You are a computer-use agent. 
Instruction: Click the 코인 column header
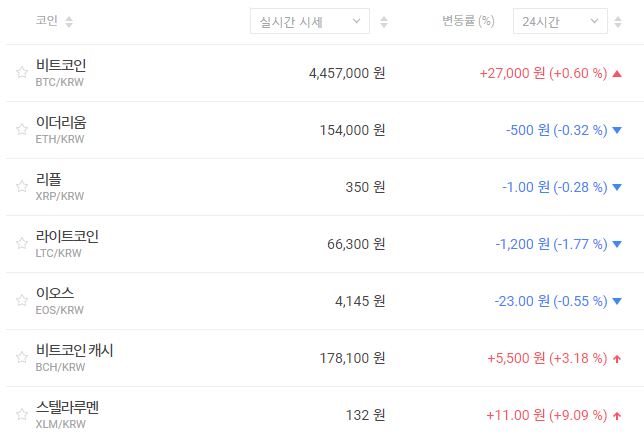pyautogui.click(x=46, y=21)
